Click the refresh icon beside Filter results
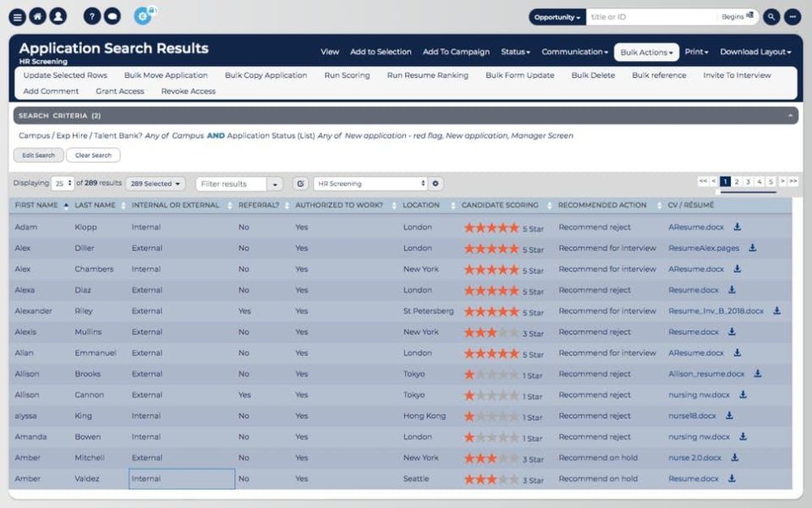This screenshot has width=812, height=508. [x=300, y=184]
